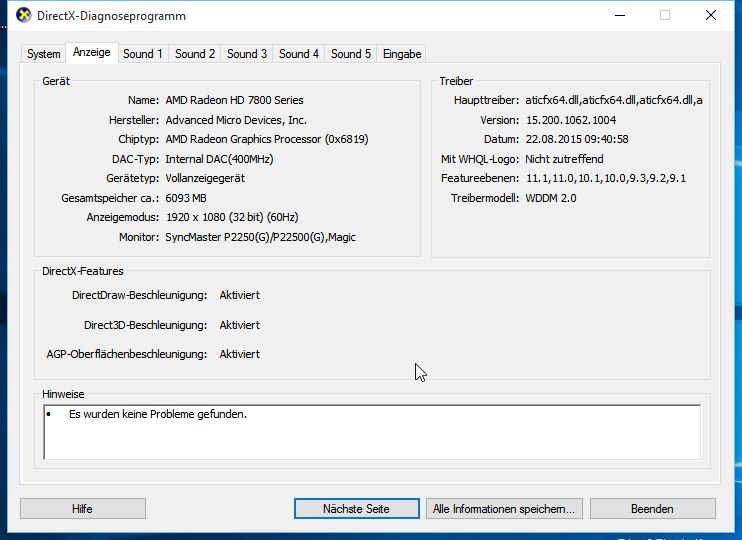
Task: Click the 'Chiptyp:' label
Action: pos(139,139)
